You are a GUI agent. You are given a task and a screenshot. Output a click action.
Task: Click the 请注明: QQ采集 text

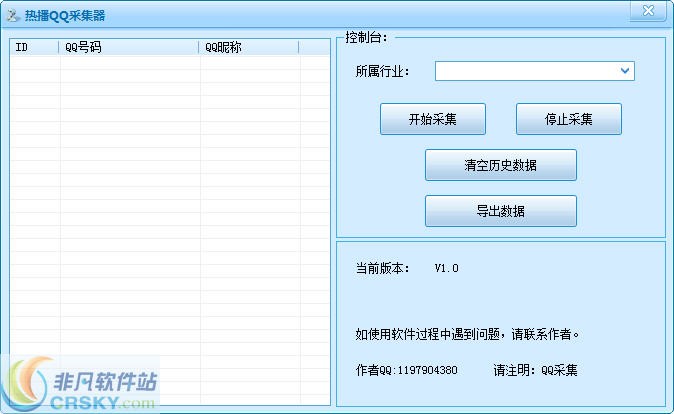[535, 370]
